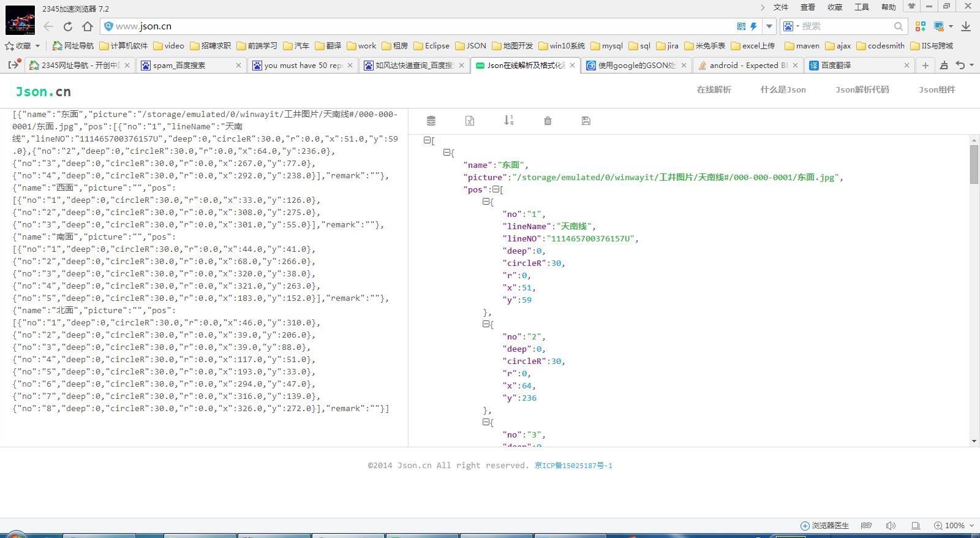Reload the page with the refresh icon
This screenshot has height=538, width=980.
point(68,26)
